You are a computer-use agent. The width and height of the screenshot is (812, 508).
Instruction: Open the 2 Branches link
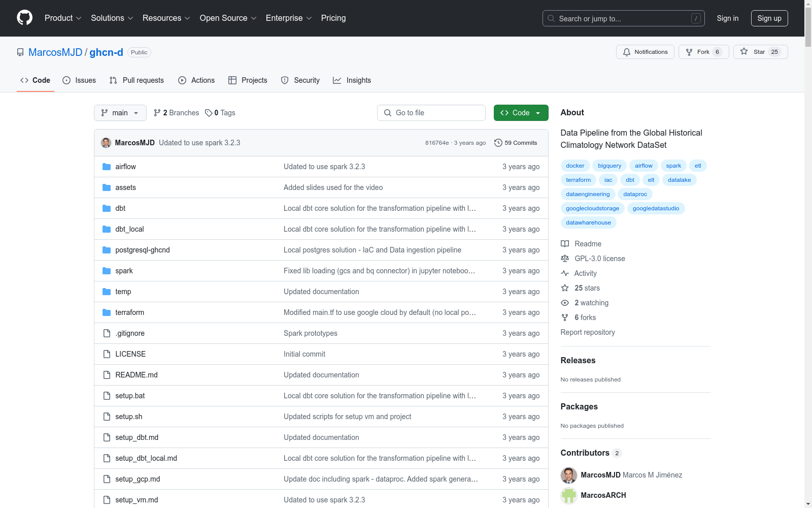coord(176,113)
